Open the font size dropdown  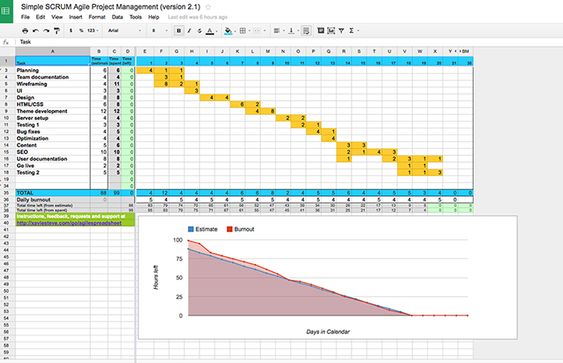pyautogui.click(x=160, y=31)
